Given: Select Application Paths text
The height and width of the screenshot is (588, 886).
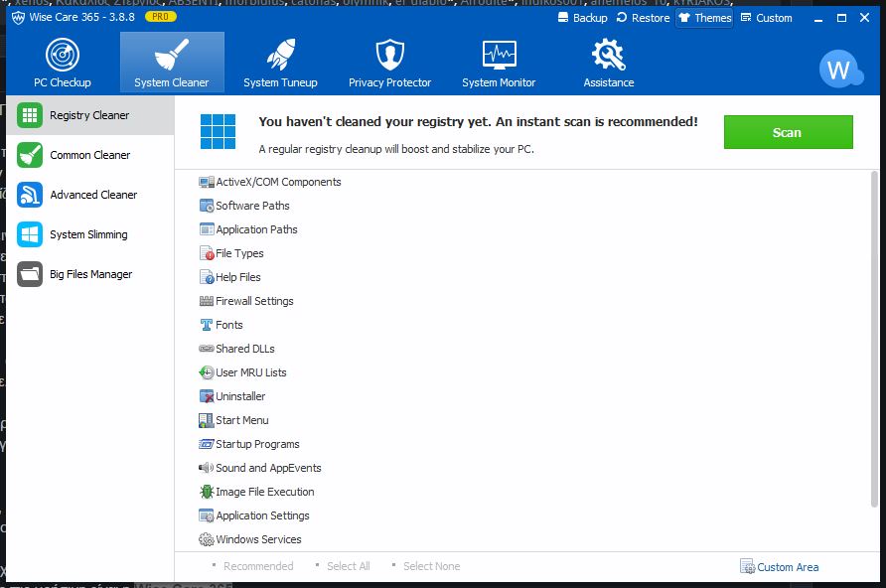Looking at the screenshot, I should tap(256, 229).
